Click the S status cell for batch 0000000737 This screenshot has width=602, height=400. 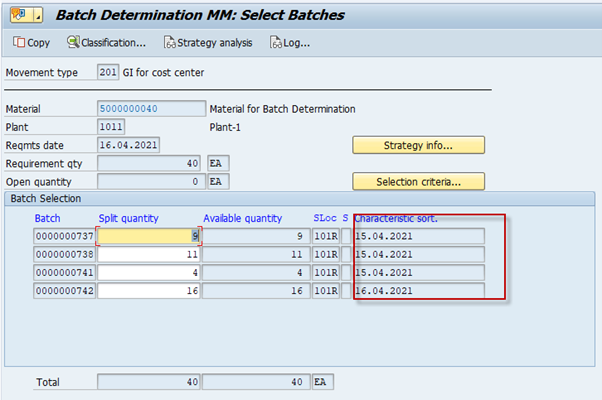(x=346, y=236)
